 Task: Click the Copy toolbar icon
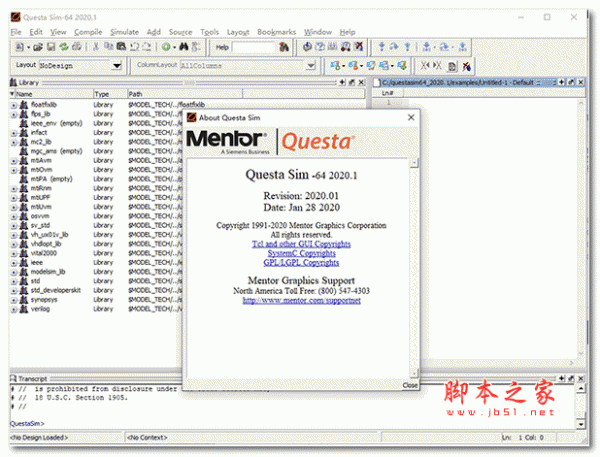pyautogui.click(x=109, y=47)
